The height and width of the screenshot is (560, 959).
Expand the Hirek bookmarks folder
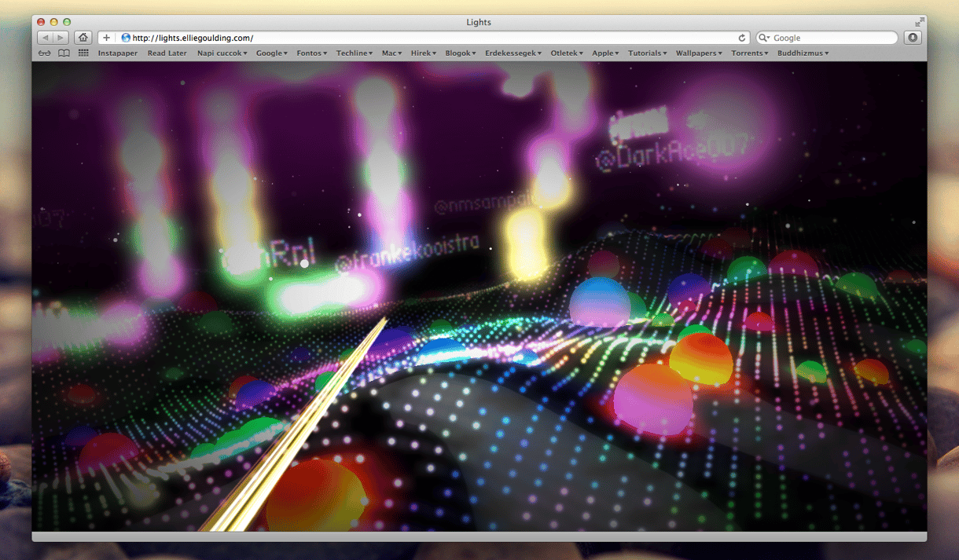point(424,53)
